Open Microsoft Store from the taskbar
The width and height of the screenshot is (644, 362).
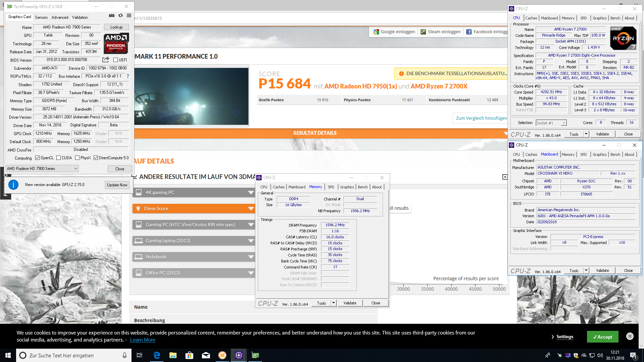(x=189, y=355)
